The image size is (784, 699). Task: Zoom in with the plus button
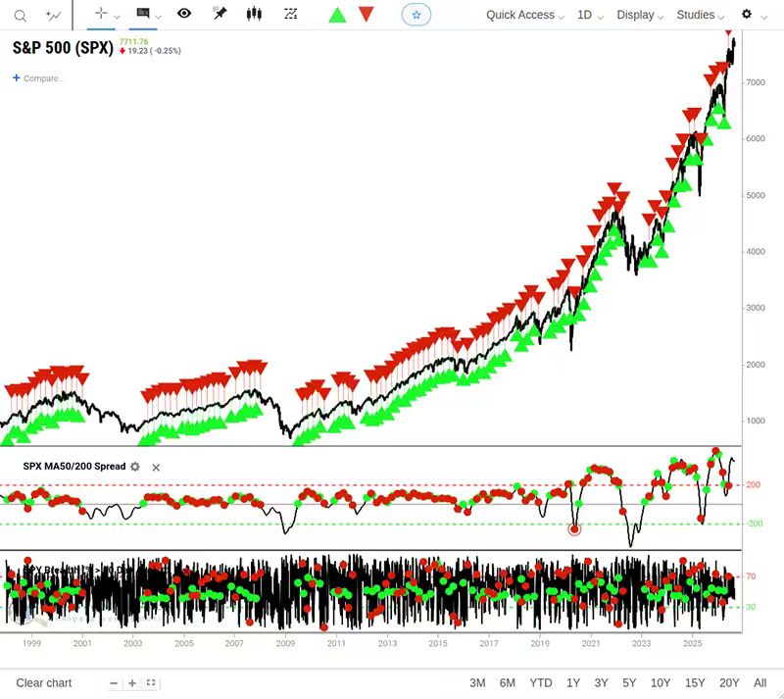132,683
